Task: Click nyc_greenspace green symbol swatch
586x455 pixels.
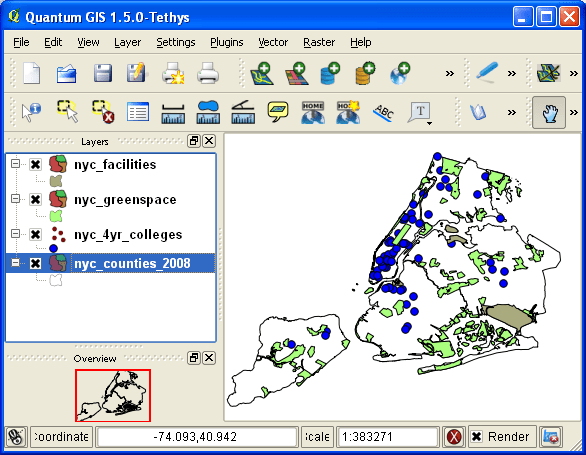Action: 56,216
